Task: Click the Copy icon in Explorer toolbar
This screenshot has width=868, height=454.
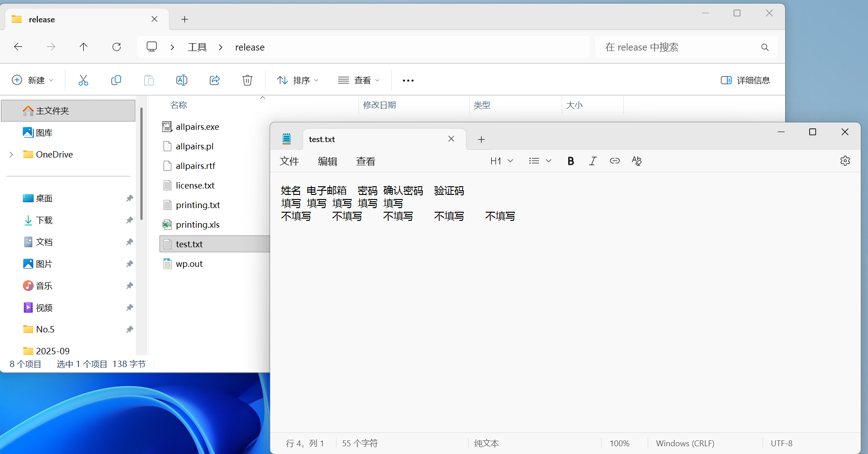Action: (116, 80)
